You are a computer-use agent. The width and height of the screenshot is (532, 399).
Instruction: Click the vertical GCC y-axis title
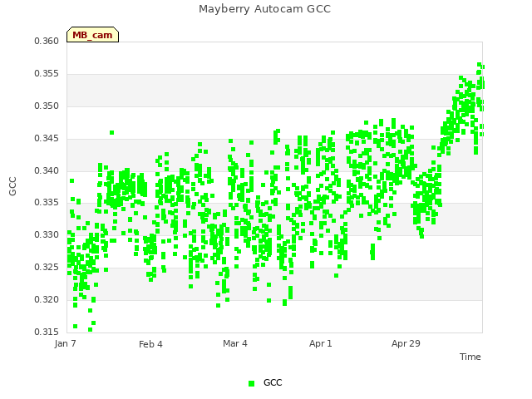(12, 186)
